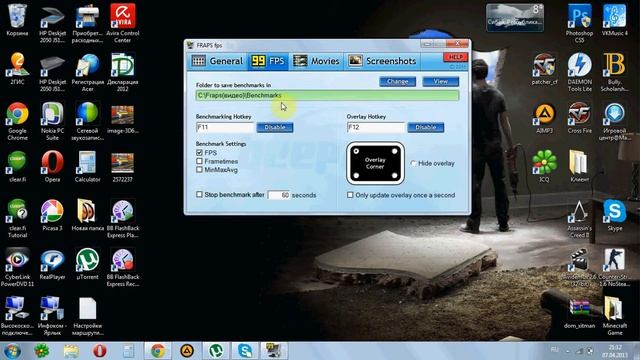Viewport: 640px width, 360px height.
Task: Click the weather gadget on desktop
Action: [x=515, y=18]
